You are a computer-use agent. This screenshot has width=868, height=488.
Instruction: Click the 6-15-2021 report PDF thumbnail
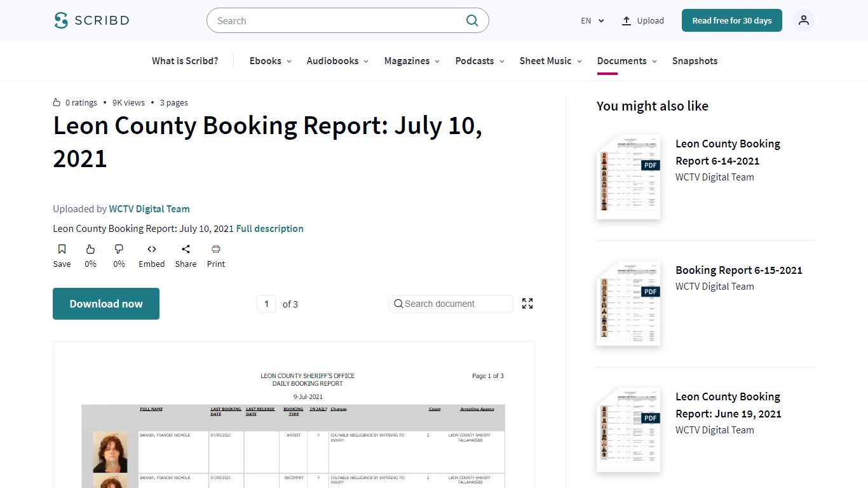point(628,304)
